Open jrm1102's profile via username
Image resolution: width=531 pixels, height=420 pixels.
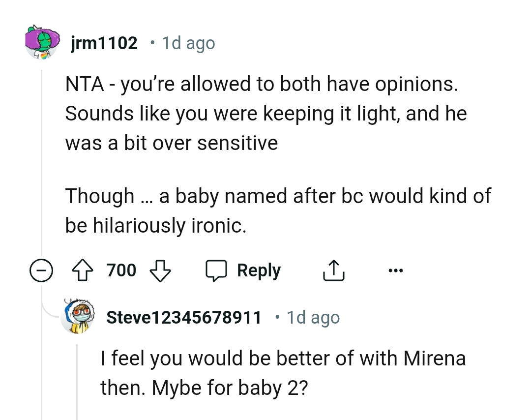pyautogui.click(x=103, y=43)
